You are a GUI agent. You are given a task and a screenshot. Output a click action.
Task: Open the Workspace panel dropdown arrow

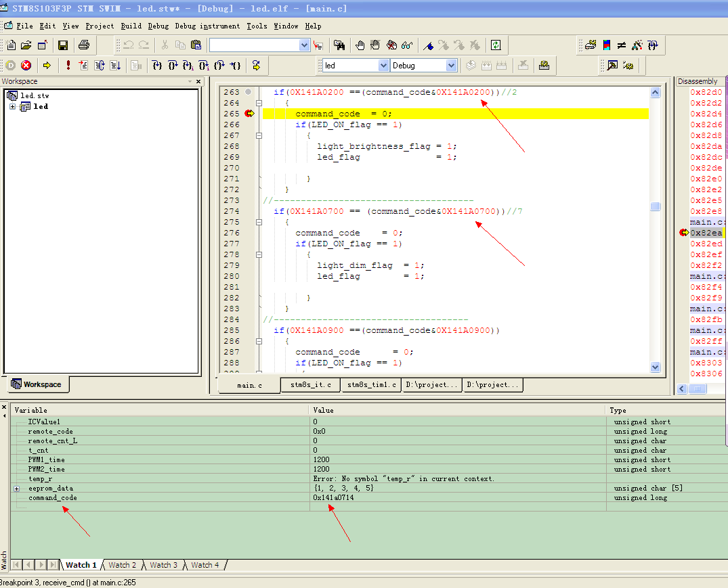coord(190,82)
